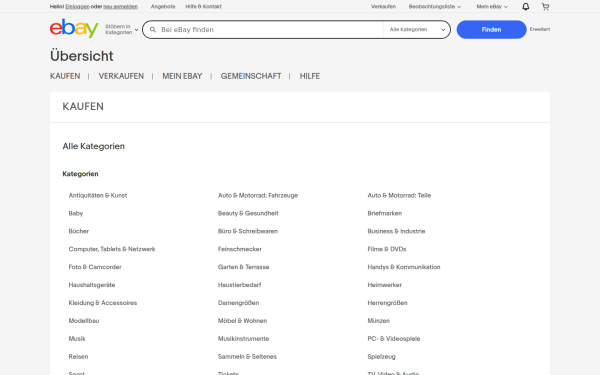This screenshot has height=375, width=600.
Task: Open Foto & Camcorder category
Action: tap(95, 267)
